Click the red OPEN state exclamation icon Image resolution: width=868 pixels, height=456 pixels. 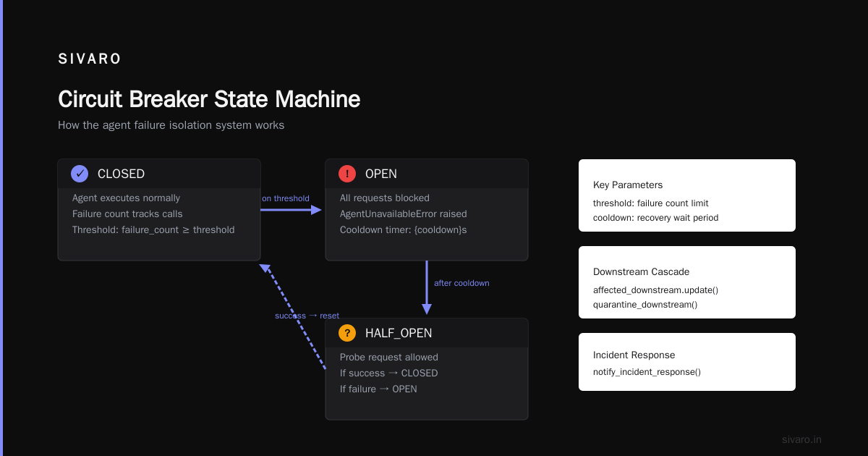pos(347,174)
